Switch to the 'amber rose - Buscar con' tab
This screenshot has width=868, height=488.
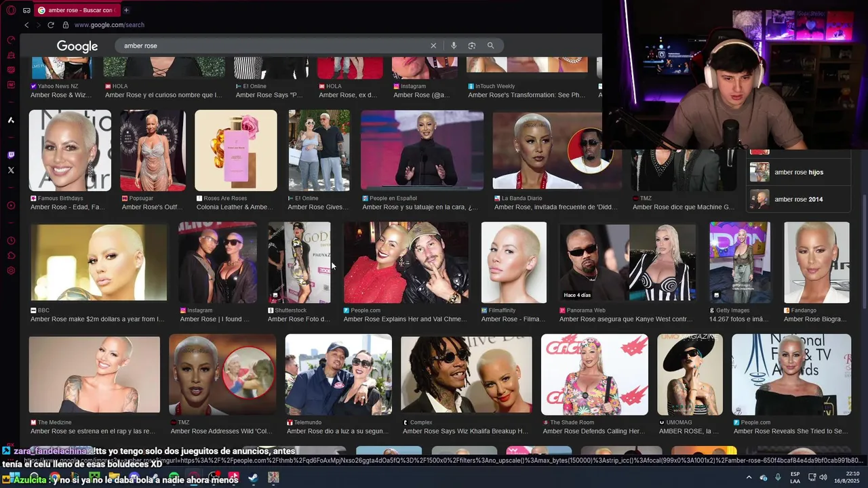[x=76, y=10]
